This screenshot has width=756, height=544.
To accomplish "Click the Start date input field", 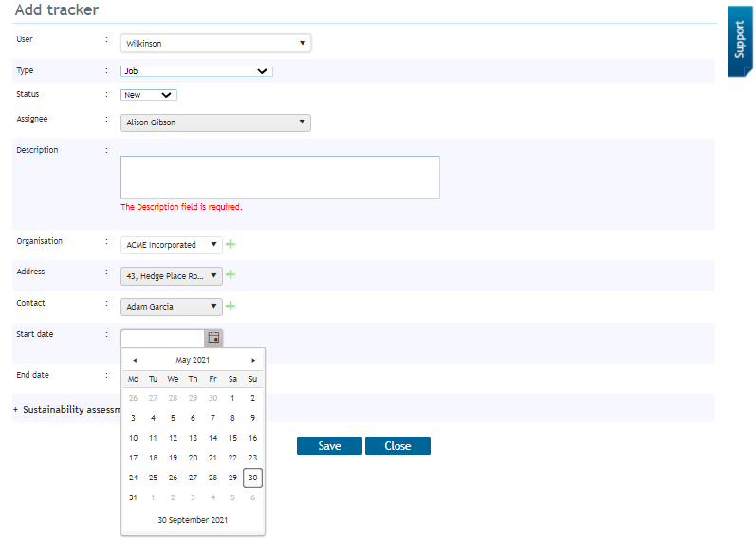I will pos(163,338).
